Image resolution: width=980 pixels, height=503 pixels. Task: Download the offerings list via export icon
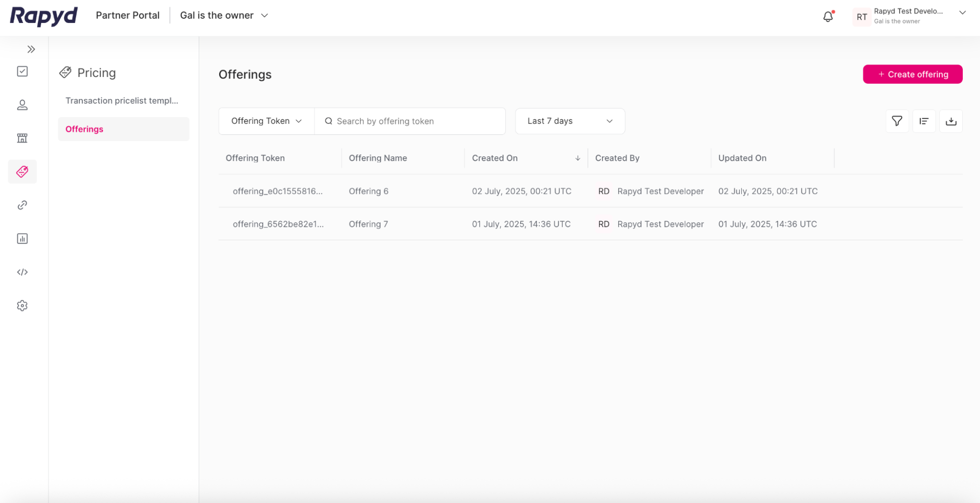(951, 121)
